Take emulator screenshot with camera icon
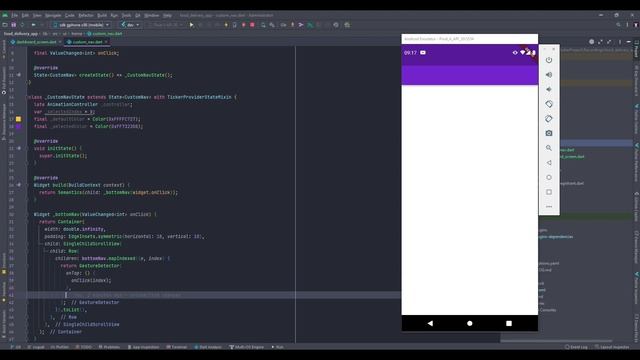 point(549,133)
